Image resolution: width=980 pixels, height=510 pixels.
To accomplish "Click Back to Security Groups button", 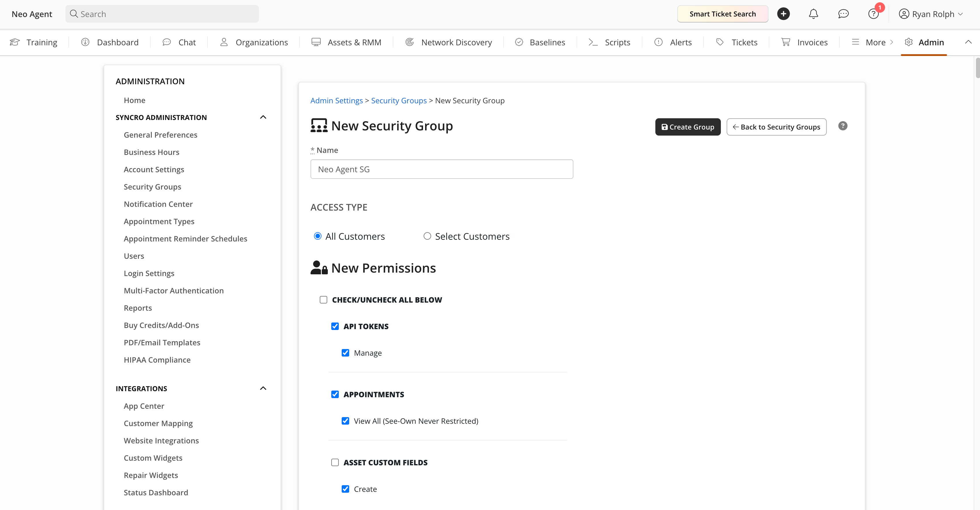I will click(x=777, y=127).
